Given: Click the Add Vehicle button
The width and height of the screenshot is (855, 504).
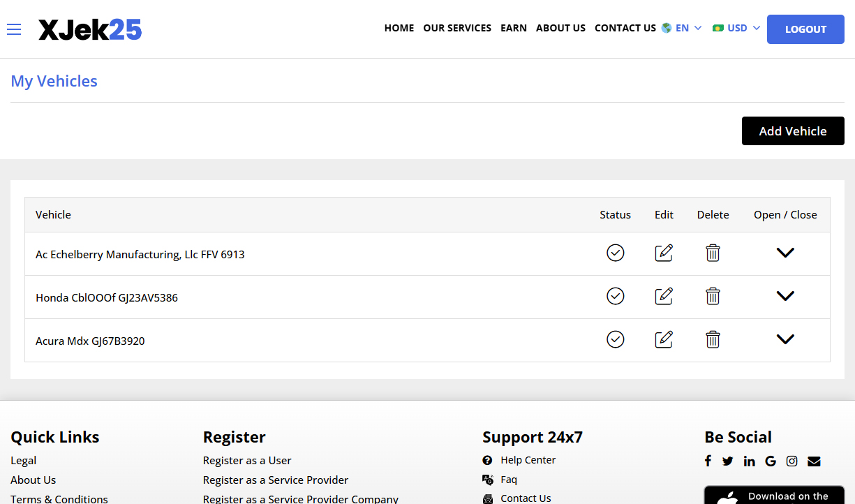Looking at the screenshot, I should coord(793,131).
